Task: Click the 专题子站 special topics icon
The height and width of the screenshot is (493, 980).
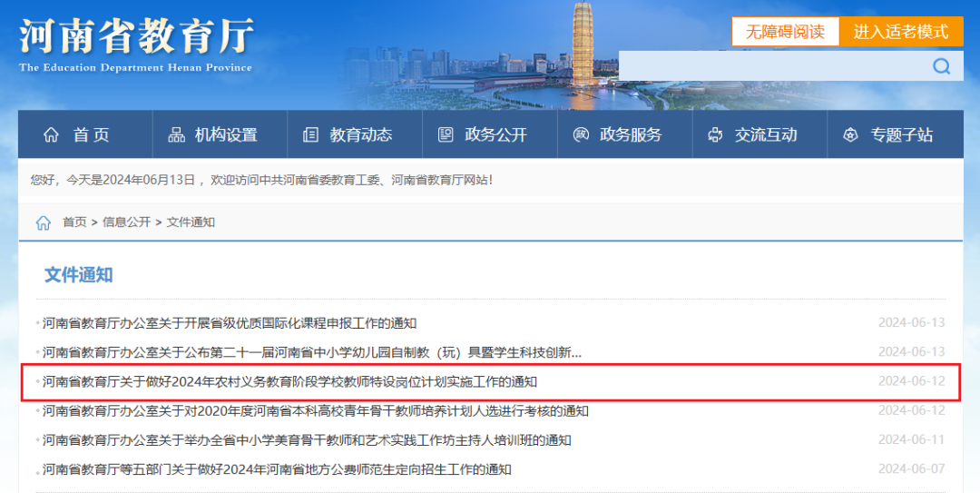Action: (850, 135)
